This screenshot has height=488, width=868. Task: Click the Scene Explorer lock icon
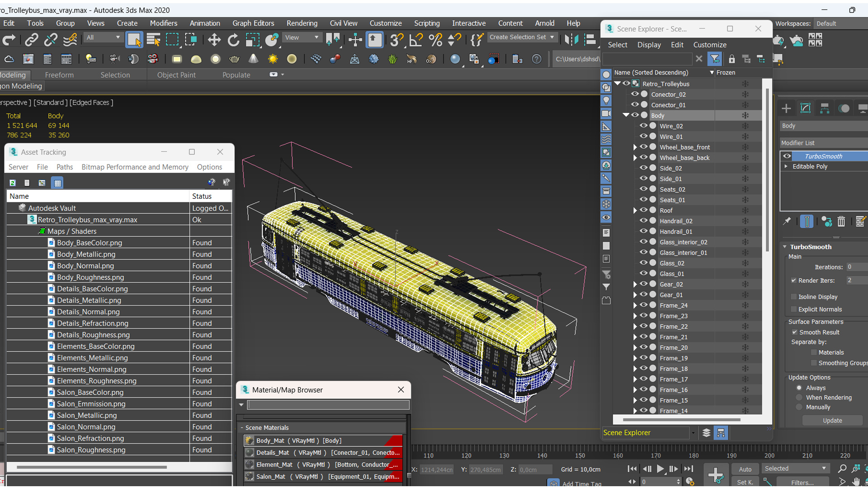coord(731,59)
